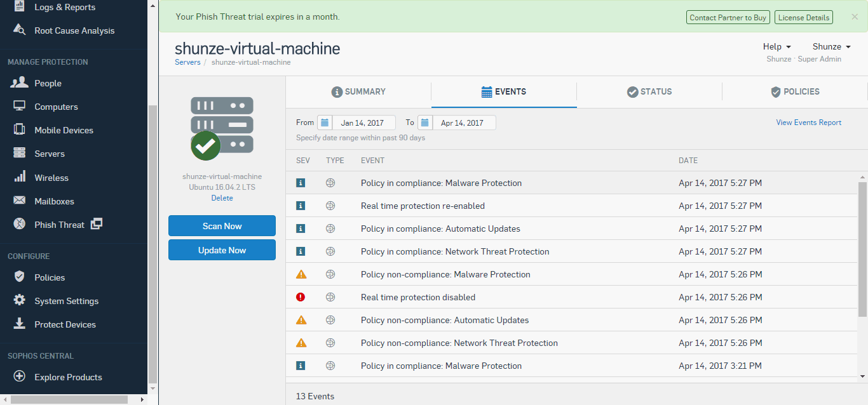
Task: Click the SEV column header
Action: click(303, 161)
